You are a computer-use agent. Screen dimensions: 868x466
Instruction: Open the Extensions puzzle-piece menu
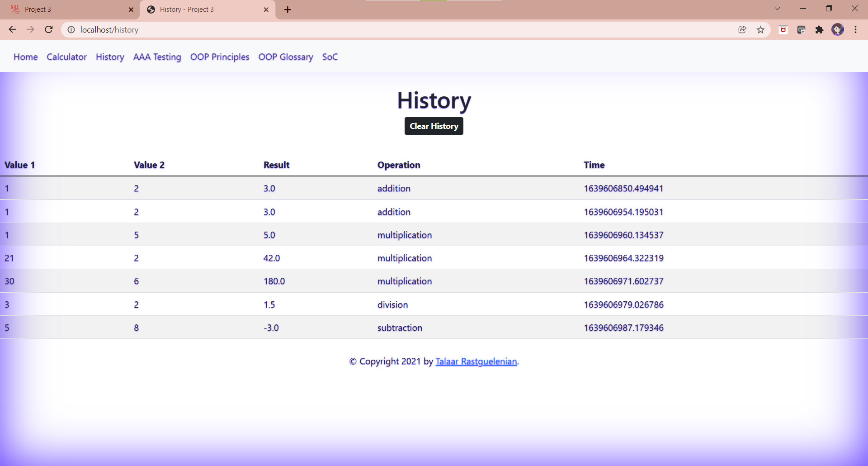[x=820, y=29]
